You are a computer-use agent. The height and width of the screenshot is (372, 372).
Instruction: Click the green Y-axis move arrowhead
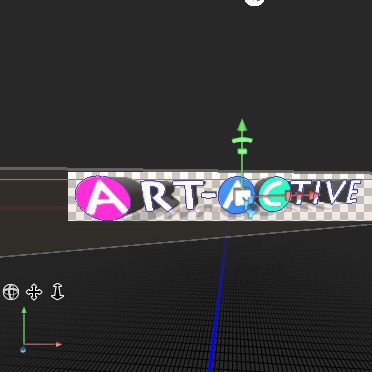click(x=242, y=126)
